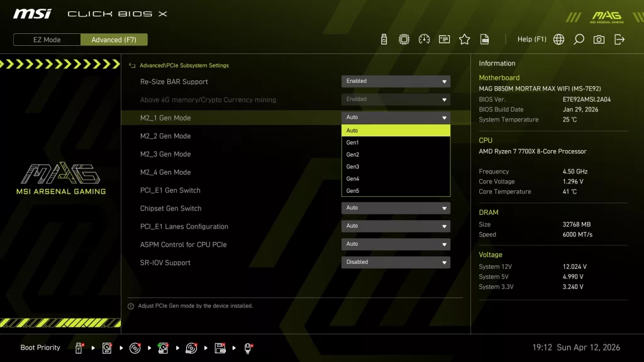Click the Advanced\PCIe Subsystem Settings breadcrumb
The width and height of the screenshot is (644, 362).
point(184,65)
